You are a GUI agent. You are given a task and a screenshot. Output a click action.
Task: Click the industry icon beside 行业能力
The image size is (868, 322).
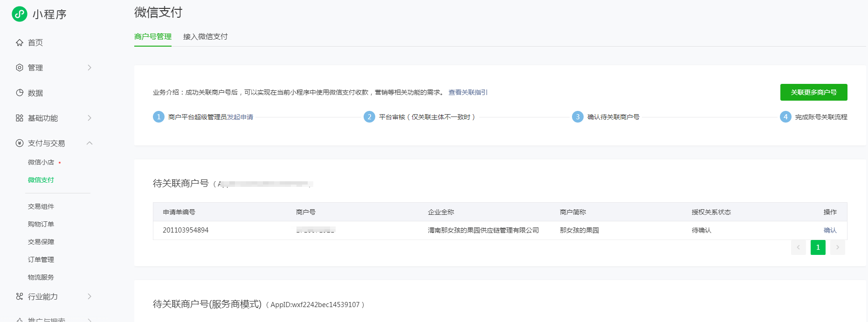tap(20, 296)
